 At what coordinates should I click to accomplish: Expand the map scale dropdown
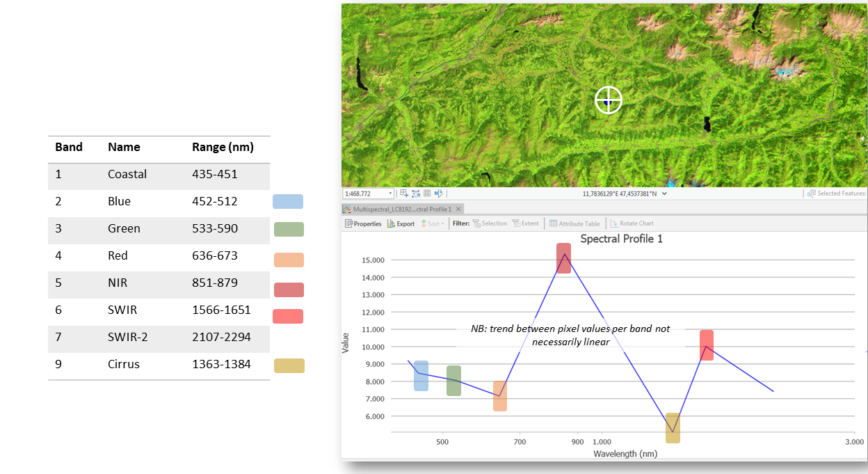coord(390,193)
